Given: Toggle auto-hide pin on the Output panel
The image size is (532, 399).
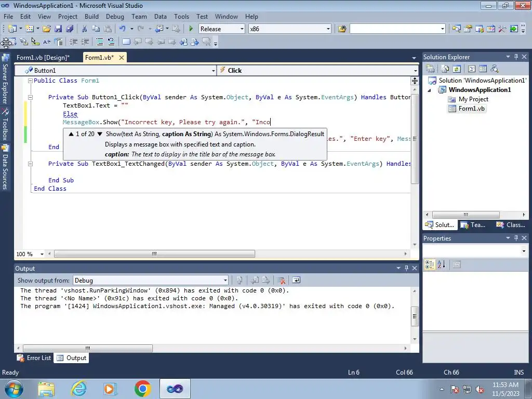Looking at the screenshot, I should [406, 268].
